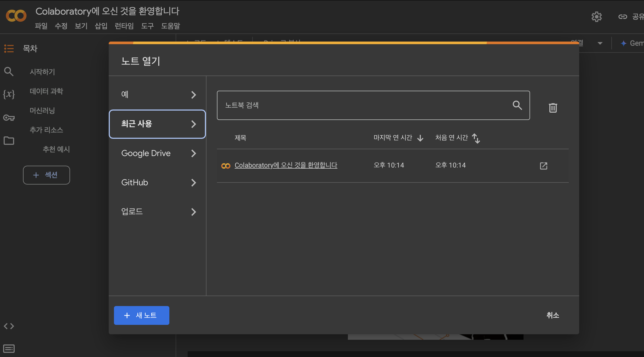Open the secrets key icon panel

[9, 118]
